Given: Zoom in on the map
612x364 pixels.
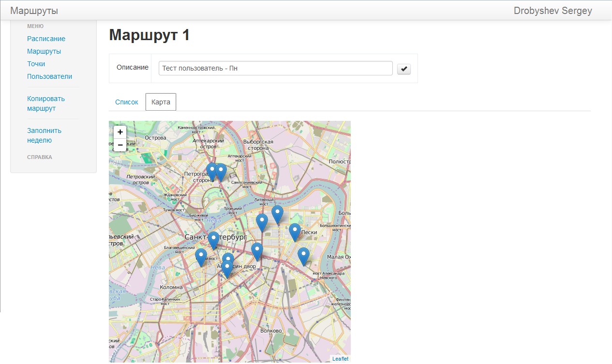Looking at the screenshot, I should [120, 132].
